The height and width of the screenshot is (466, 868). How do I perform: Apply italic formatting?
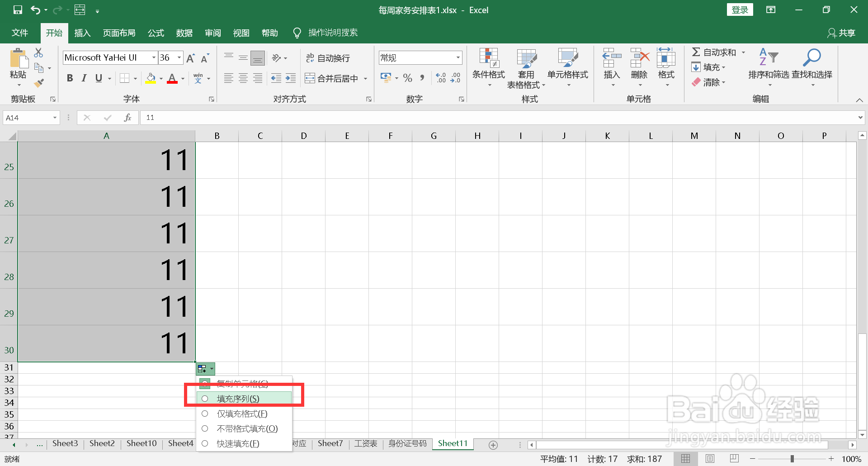84,78
